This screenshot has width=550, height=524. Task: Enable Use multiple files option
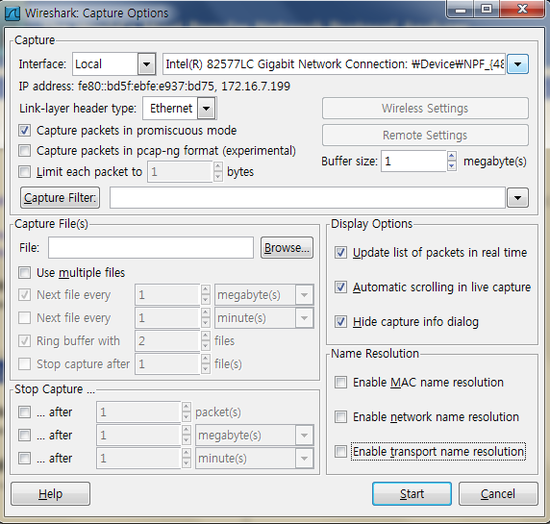[x=25, y=273]
